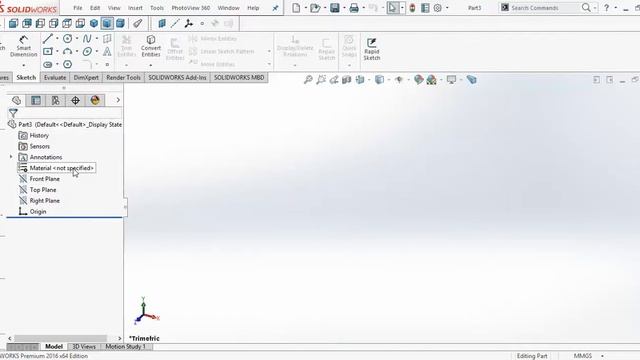Open the 3D Views bottom tab

point(84,347)
